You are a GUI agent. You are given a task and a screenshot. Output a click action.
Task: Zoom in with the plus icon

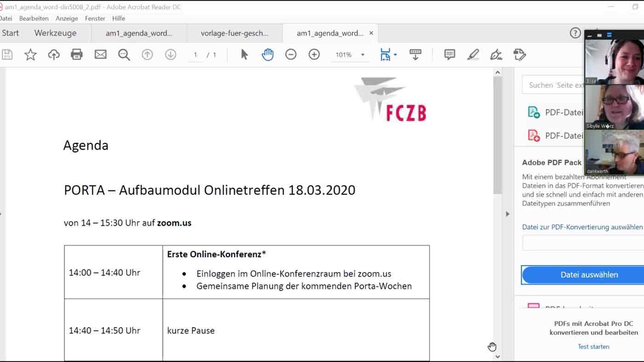pyautogui.click(x=314, y=55)
